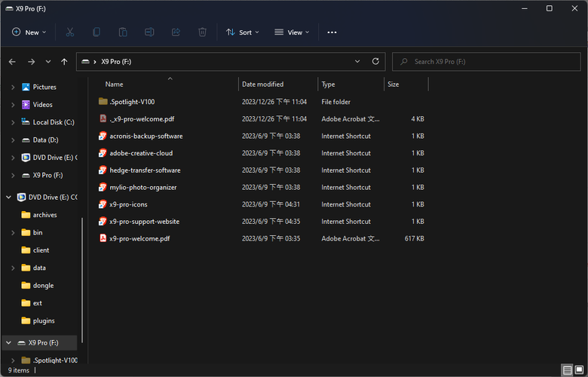Viewport: 588px width, 377px height.
Task: Go forward with the right arrow
Action: (31, 62)
